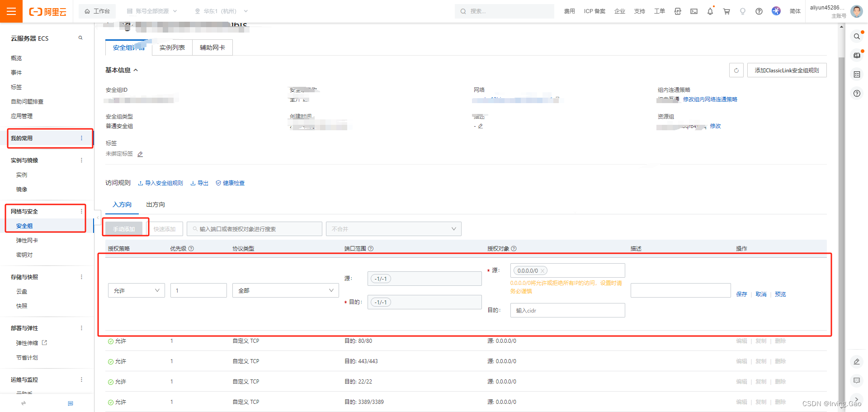
Task: Click the Alibaba Cloud logo
Action: tap(48, 12)
